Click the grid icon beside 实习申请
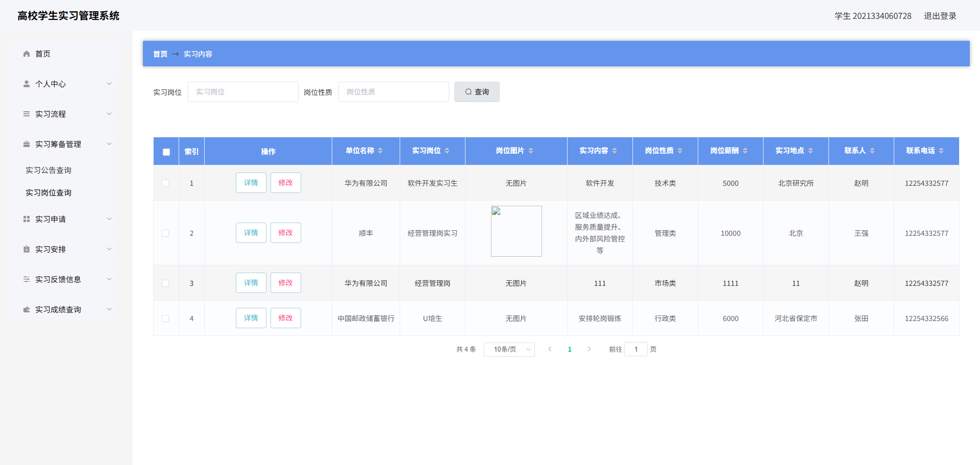The image size is (980, 465). (x=27, y=219)
